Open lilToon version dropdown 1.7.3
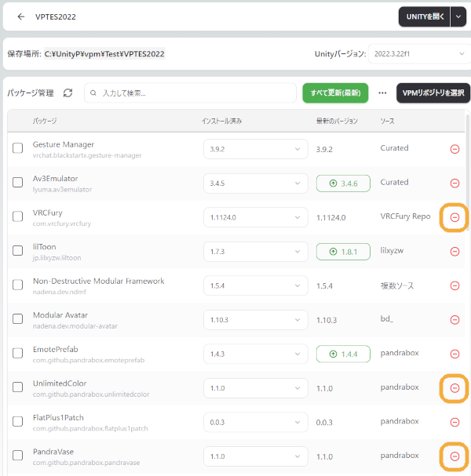 (256, 252)
